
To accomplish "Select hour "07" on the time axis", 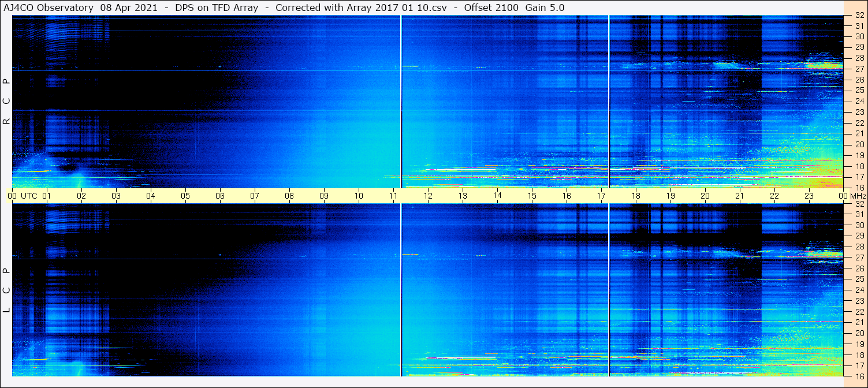I will point(255,196).
